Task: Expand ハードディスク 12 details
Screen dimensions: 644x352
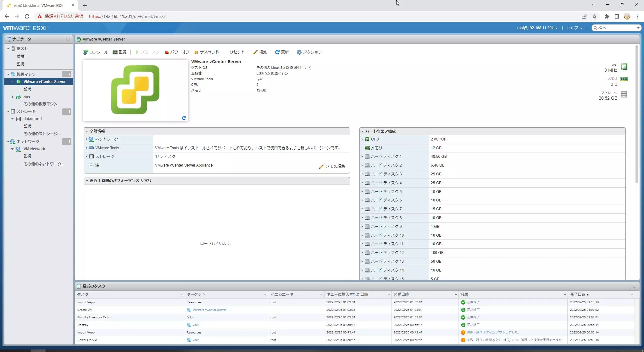Action: pos(362,253)
